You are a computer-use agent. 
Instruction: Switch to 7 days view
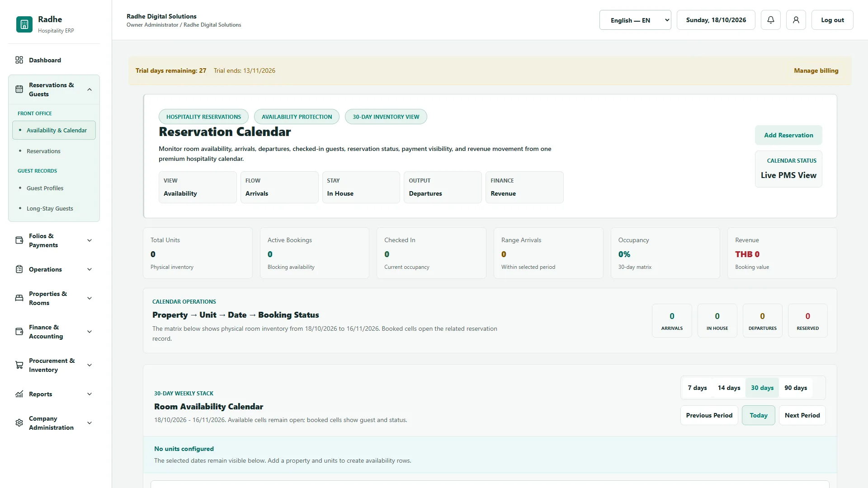click(x=697, y=388)
